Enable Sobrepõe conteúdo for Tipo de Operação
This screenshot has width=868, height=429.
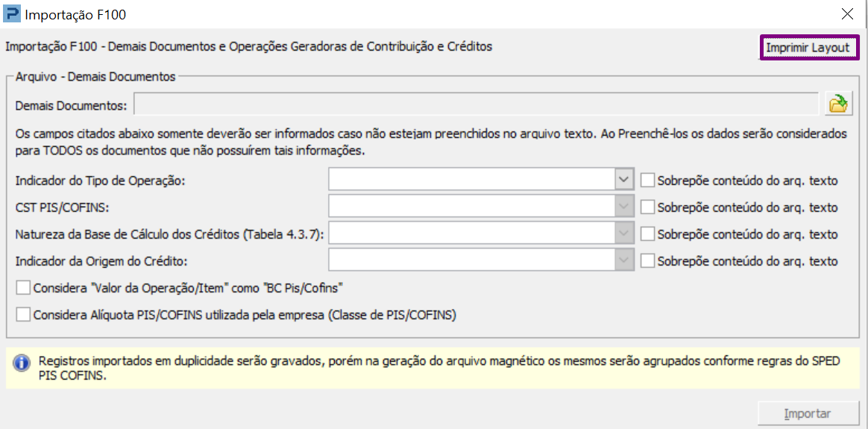pyautogui.click(x=647, y=180)
